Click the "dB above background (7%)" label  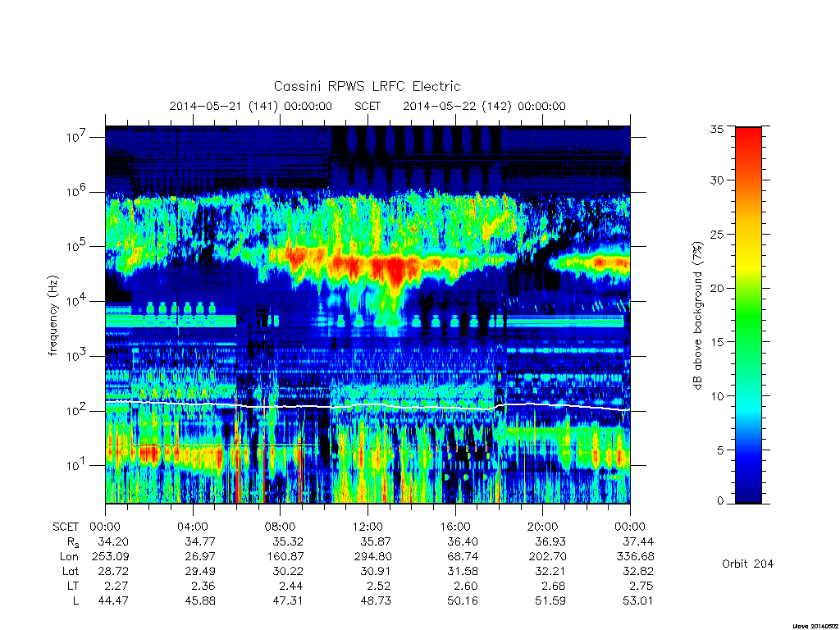697,315
